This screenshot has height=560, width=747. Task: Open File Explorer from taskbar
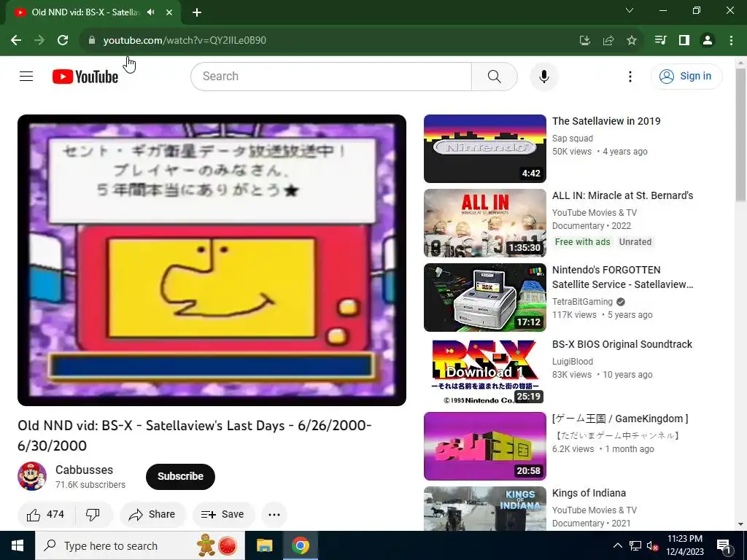point(264,545)
